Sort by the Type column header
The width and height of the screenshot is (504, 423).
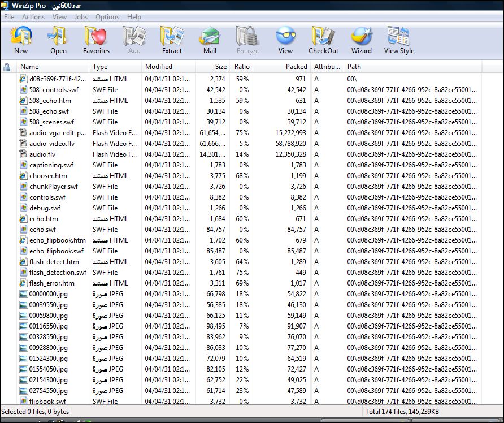click(115, 67)
